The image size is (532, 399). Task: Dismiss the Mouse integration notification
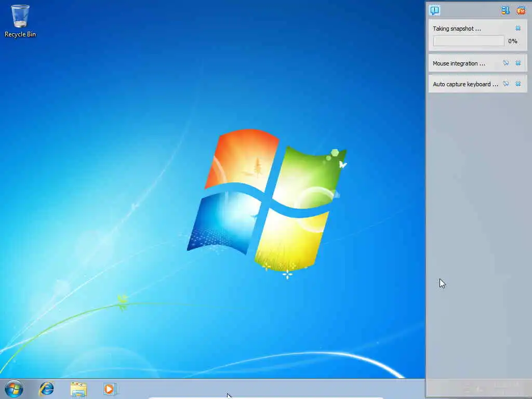tap(518, 63)
